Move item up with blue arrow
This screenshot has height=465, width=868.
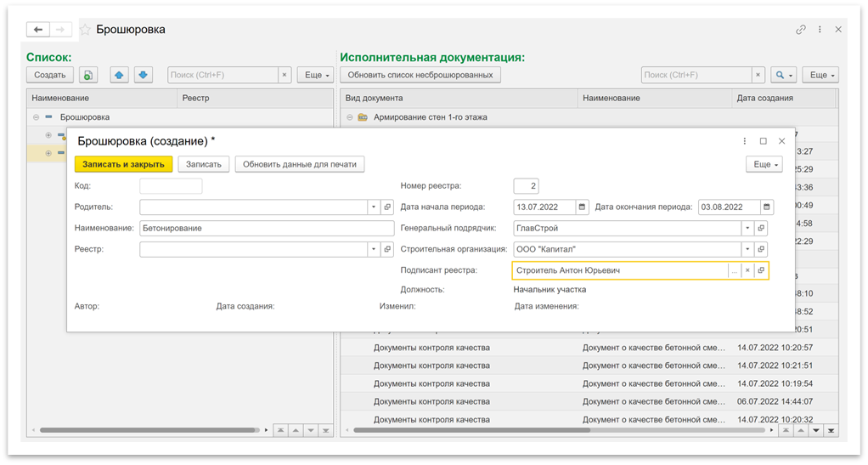[x=119, y=75]
